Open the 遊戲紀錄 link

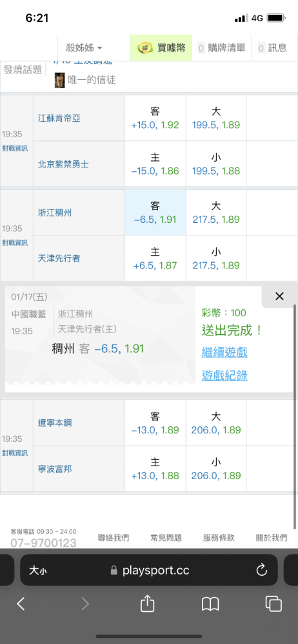(x=224, y=375)
